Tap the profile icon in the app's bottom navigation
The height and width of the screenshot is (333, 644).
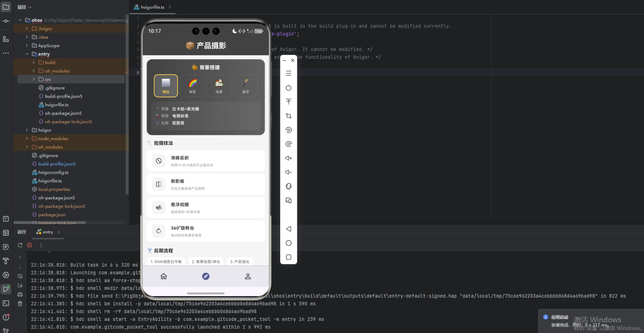click(x=248, y=277)
